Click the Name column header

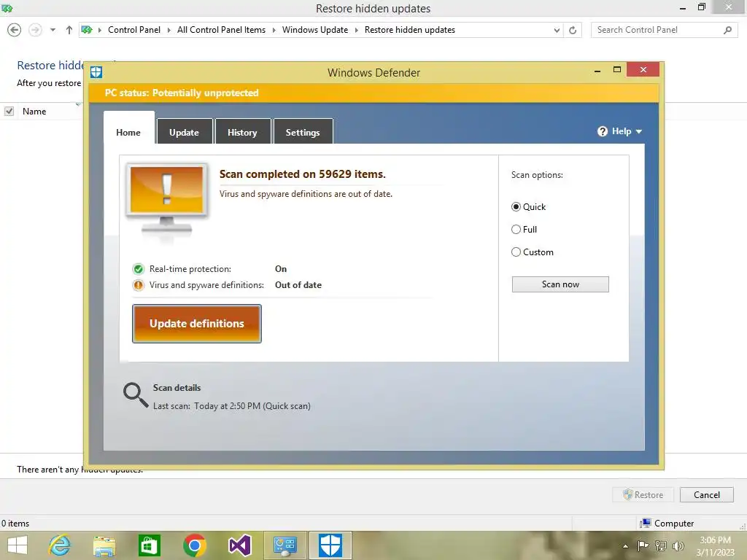click(x=34, y=112)
